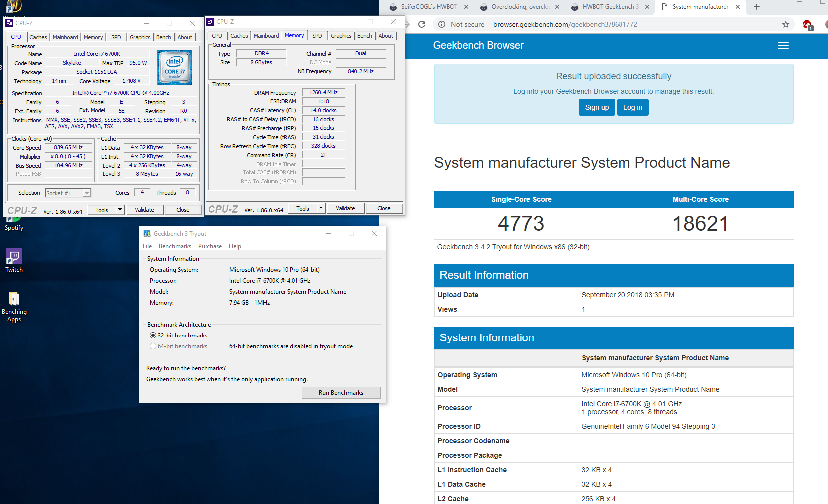Open the Twitch desktop shortcut
The image size is (828, 504).
click(14, 261)
